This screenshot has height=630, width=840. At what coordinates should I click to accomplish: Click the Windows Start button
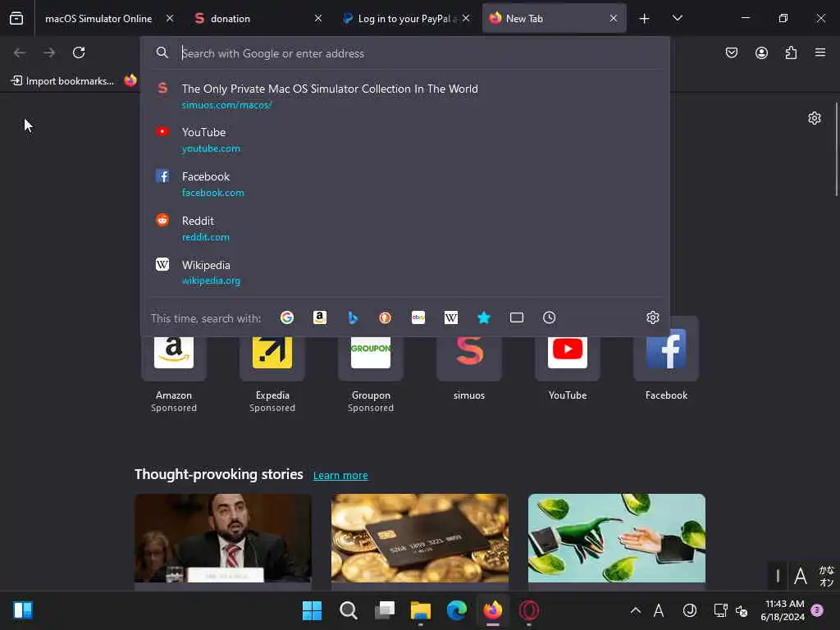312,610
